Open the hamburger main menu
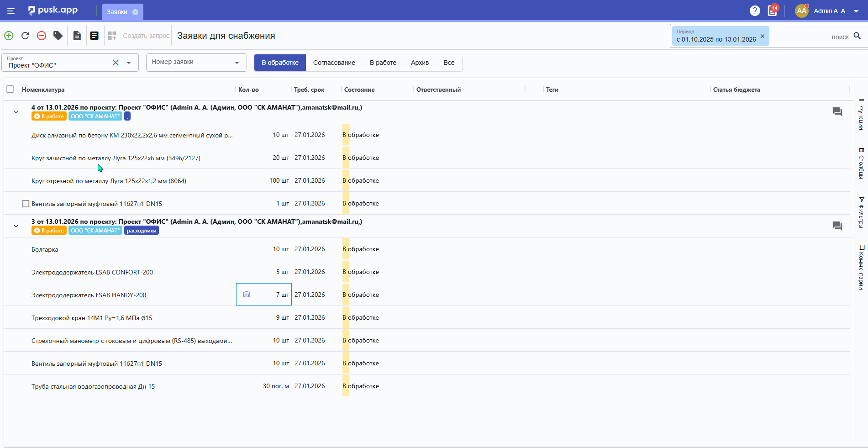Viewport: 868px width, 448px height. click(11, 11)
